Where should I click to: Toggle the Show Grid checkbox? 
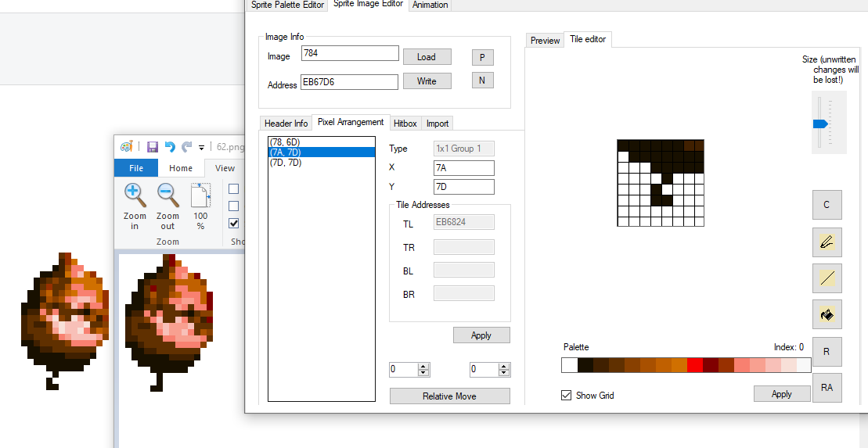[567, 396]
